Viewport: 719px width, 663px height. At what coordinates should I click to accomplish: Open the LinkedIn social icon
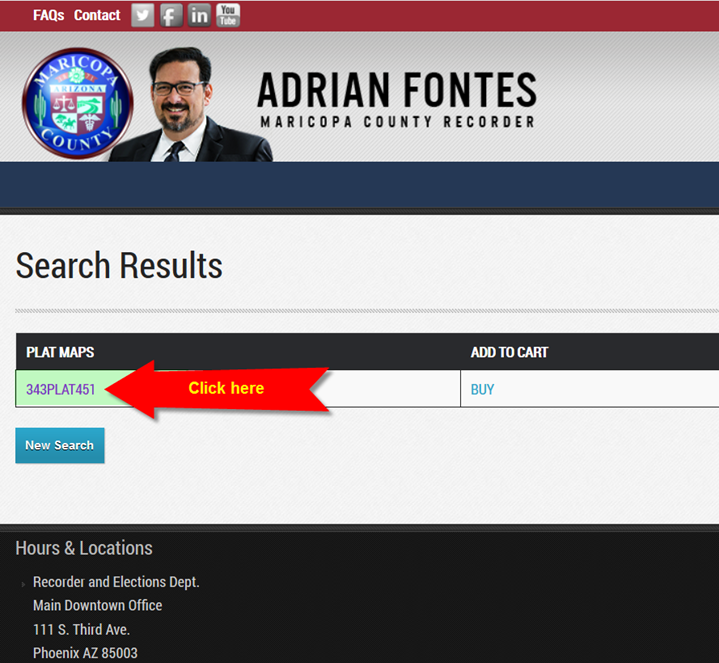tap(200, 15)
